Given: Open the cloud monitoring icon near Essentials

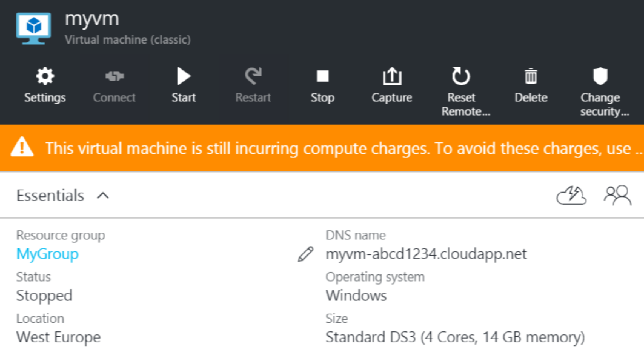Looking at the screenshot, I should pos(571,195).
